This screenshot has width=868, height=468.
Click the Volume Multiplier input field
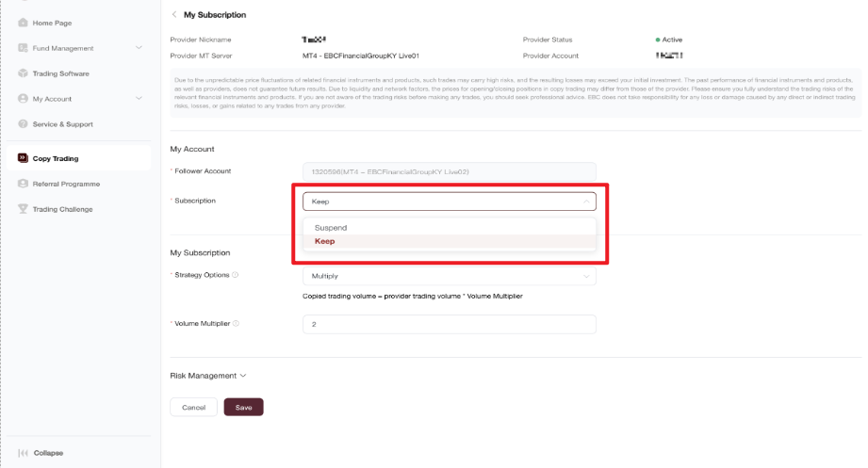(x=449, y=324)
